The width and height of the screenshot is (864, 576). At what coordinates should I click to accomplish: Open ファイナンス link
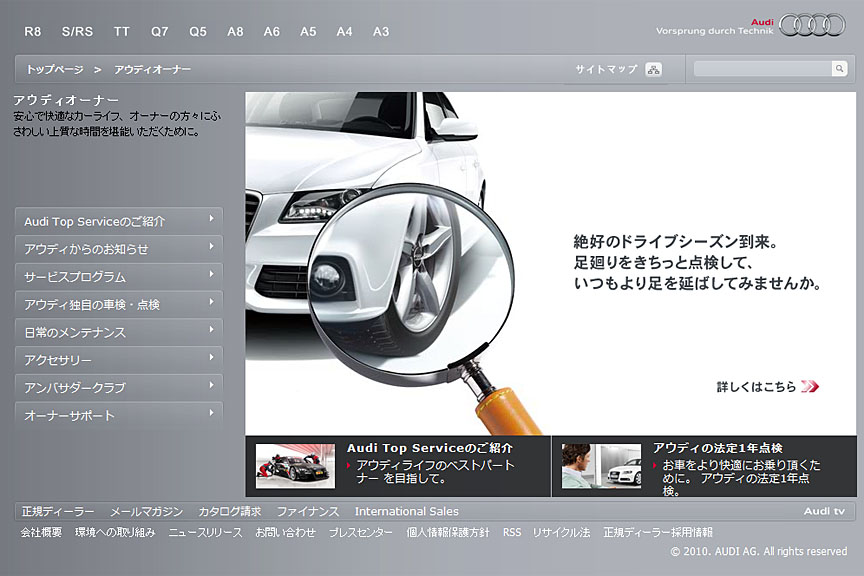308,512
